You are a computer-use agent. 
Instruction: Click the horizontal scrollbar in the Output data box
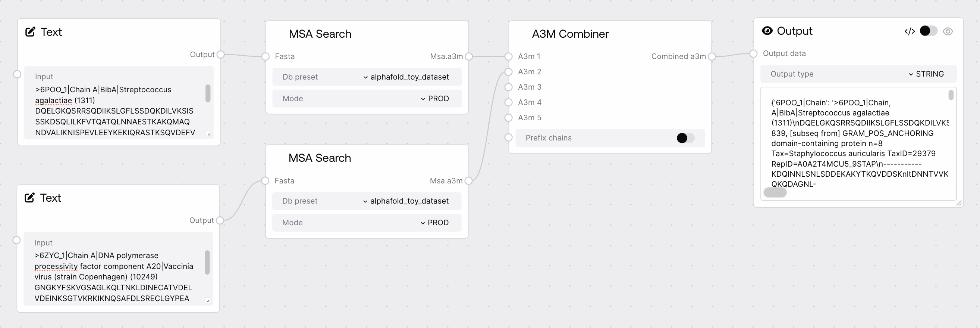coord(775,193)
